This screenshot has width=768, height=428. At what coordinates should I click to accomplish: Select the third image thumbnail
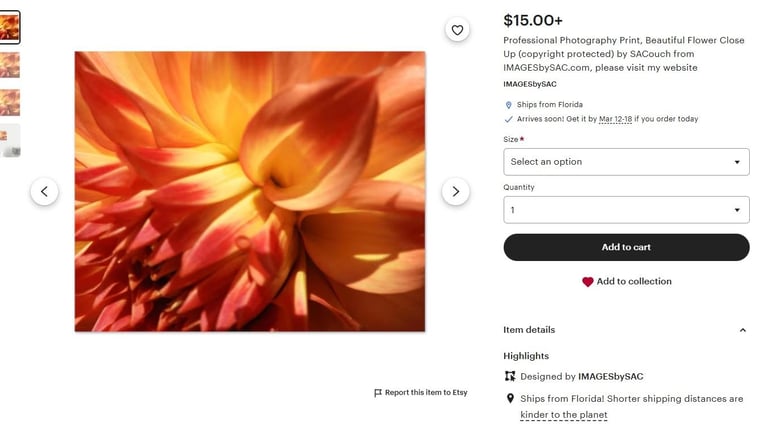(x=10, y=103)
